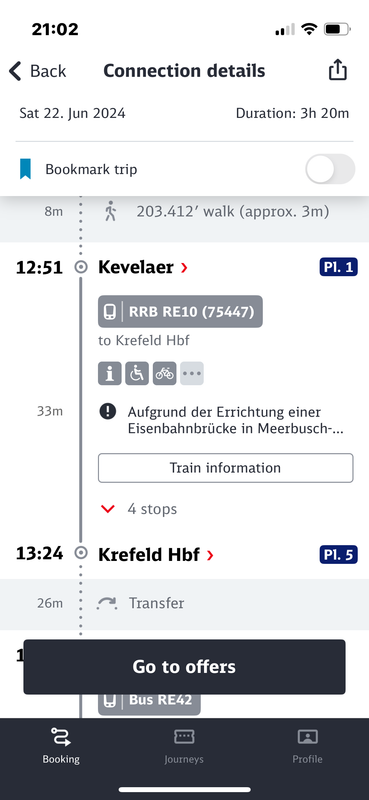The image size is (369, 800).
Task: Tap the exclamation warning icon for Eisenbahnbrücke notice
Action: point(107,412)
